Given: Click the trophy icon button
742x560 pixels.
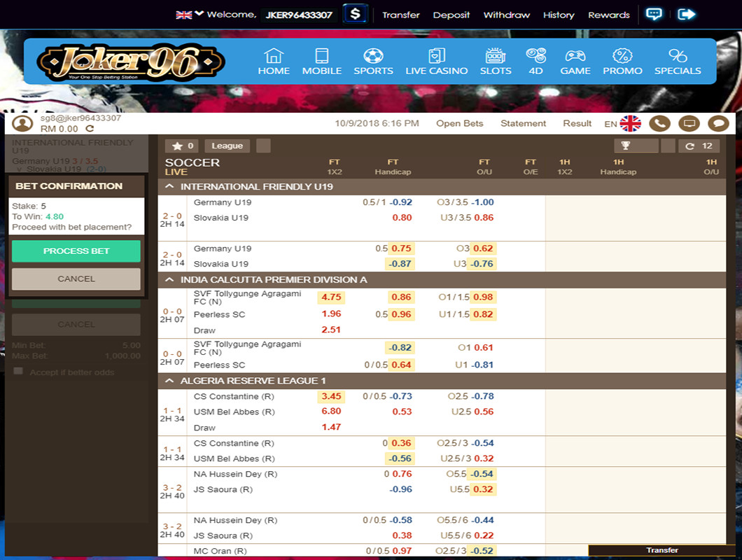Looking at the screenshot, I should click(626, 146).
